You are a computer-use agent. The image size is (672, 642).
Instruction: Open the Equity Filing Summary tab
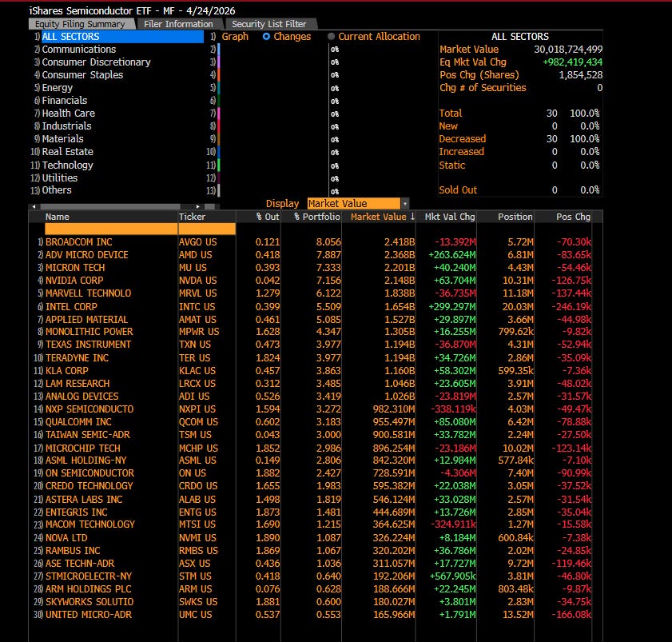[x=81, y=24]
